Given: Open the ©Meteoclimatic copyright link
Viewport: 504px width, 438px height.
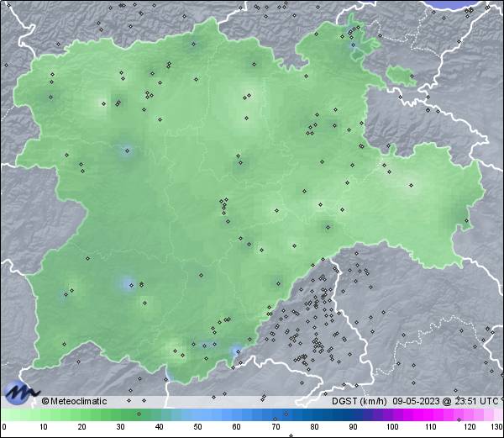Looking at the screenshot, I should (x=74, y=401).
